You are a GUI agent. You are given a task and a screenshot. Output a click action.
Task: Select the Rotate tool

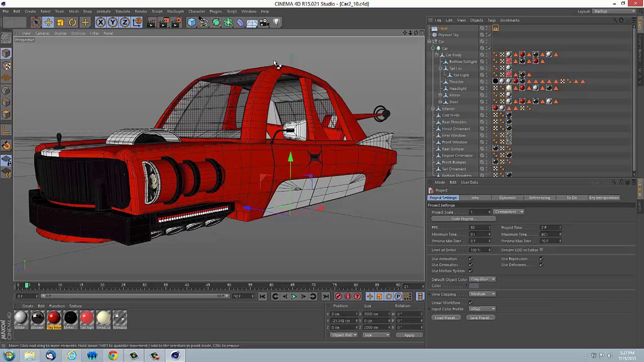coord(72,22)
